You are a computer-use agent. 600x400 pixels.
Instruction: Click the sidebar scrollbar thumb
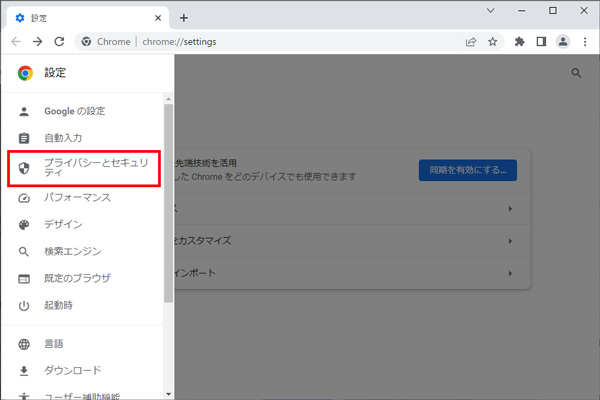(168, 203)
